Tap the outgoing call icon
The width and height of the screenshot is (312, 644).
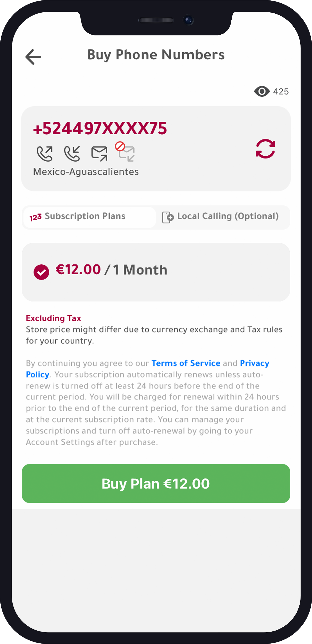tap(45, 153)
